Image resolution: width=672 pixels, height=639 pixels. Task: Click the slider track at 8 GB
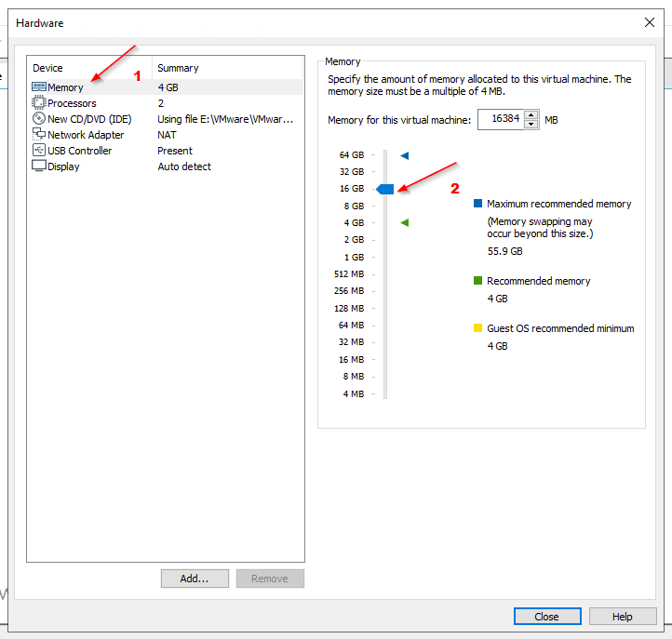coord(385,206)
